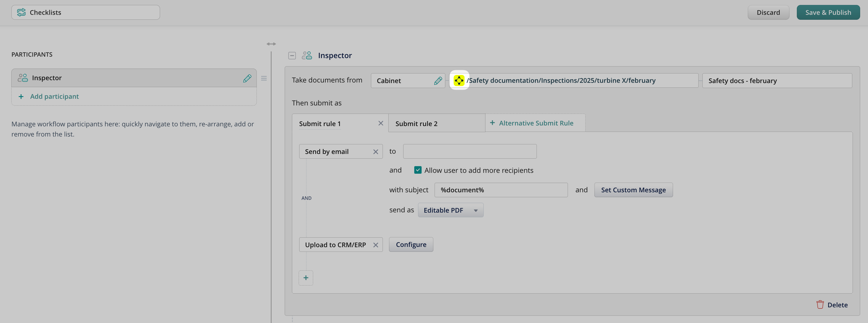Click the trash Delete icon
Image resolution: width=868 pixels, height=323 pixels.
pos(820,305)
